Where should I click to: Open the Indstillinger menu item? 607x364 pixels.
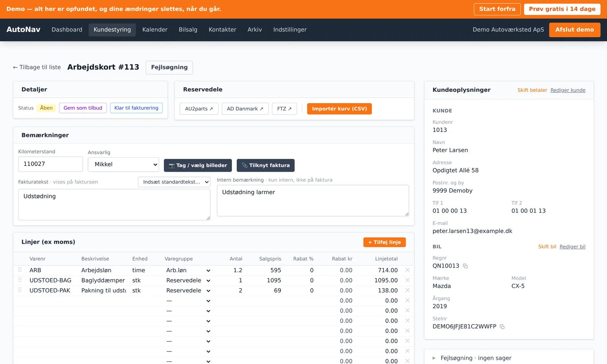pyautogui.click(x=290, y=30)
